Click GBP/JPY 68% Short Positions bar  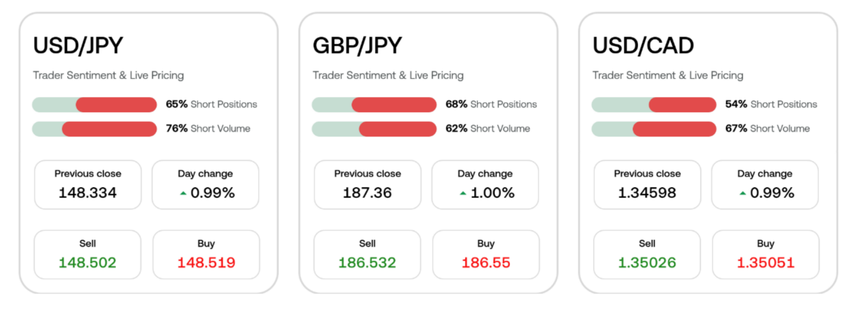[x=374, y=105]
